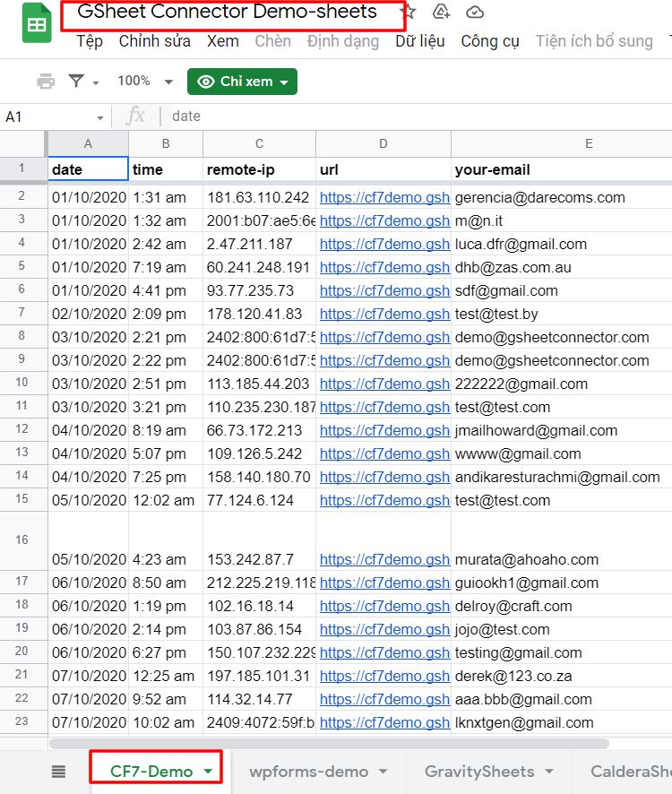The width and height of the screenshot is (672, 794).
Task: Open the Tệp menu
Action: pyautogui.click(x=89, y=41)
